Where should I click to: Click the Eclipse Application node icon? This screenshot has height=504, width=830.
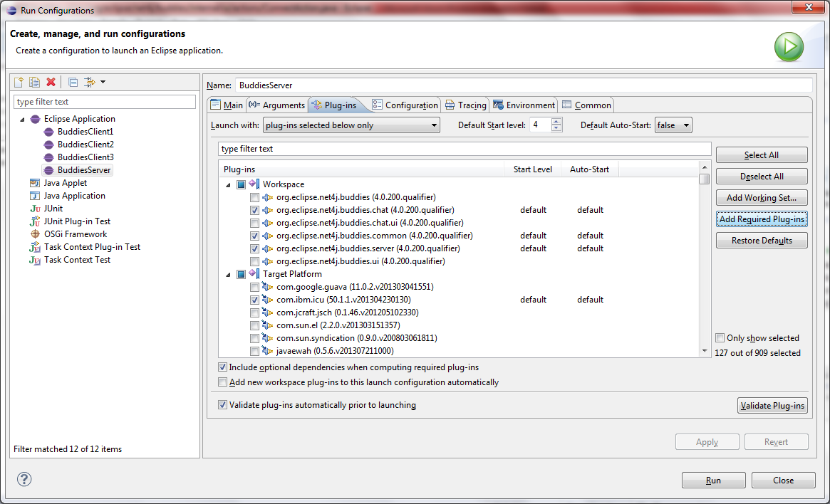(x=35, y=119)
